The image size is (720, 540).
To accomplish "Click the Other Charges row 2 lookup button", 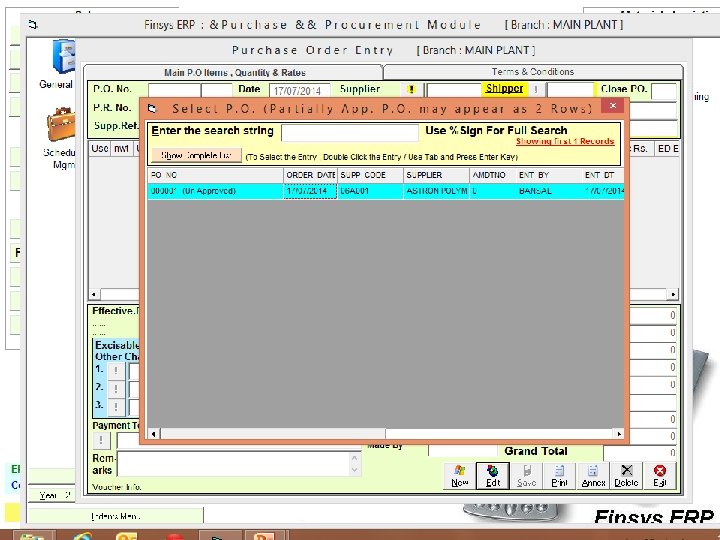I will pos(116,389).
